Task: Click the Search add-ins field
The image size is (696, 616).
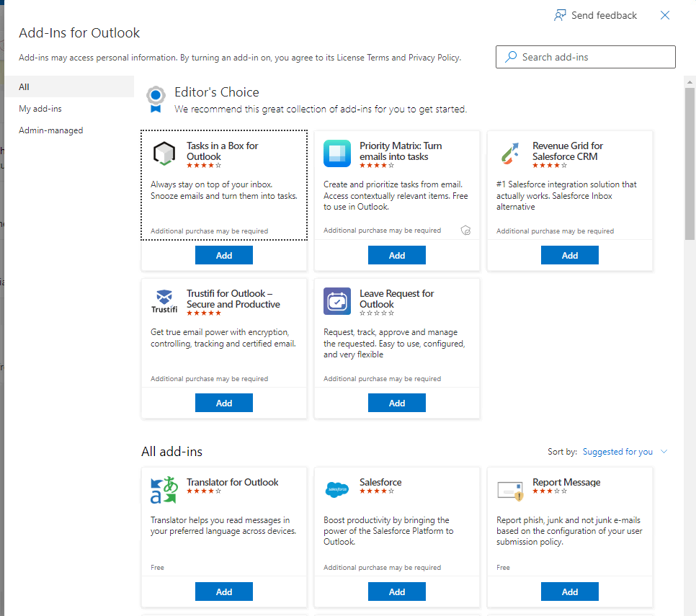Action: click(x=586, y=57)
